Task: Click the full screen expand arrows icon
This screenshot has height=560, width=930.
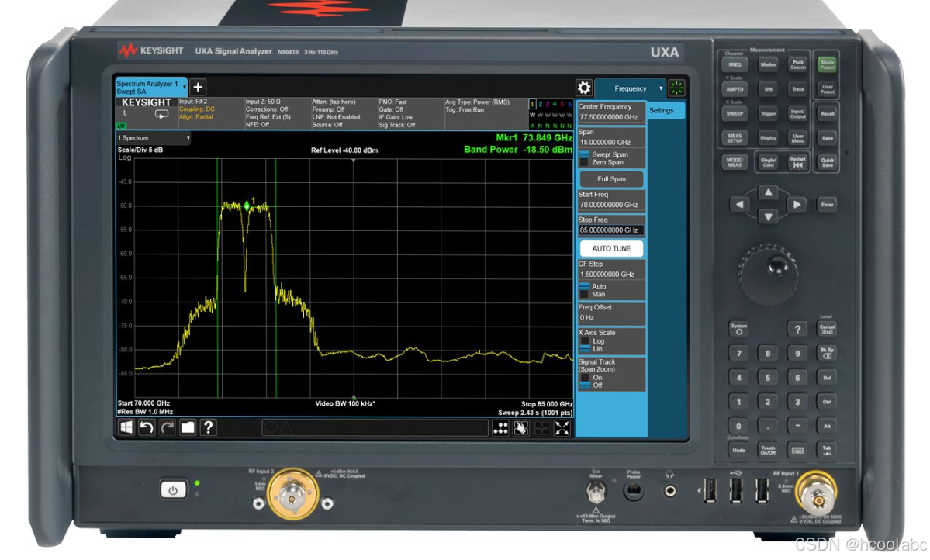Action: click(x=562, y=428)
